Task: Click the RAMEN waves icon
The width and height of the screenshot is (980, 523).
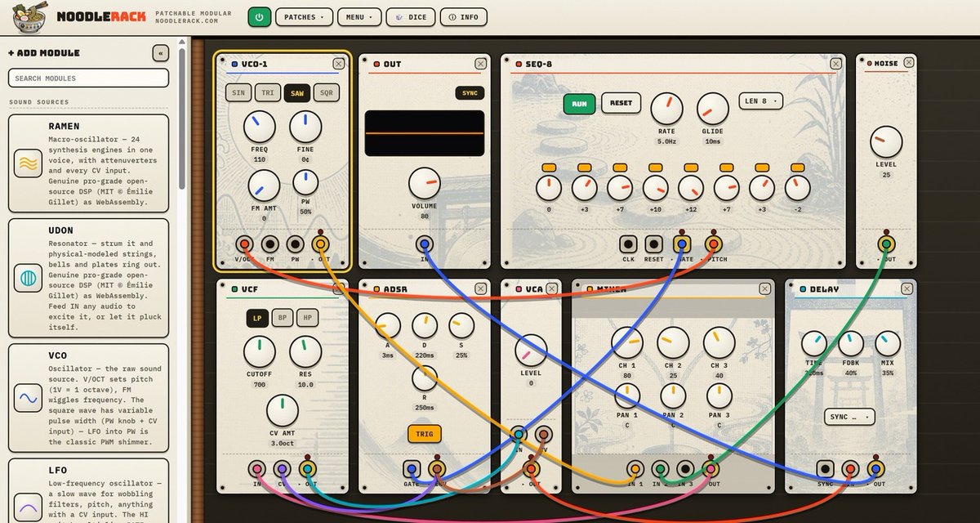Action: 28,164
